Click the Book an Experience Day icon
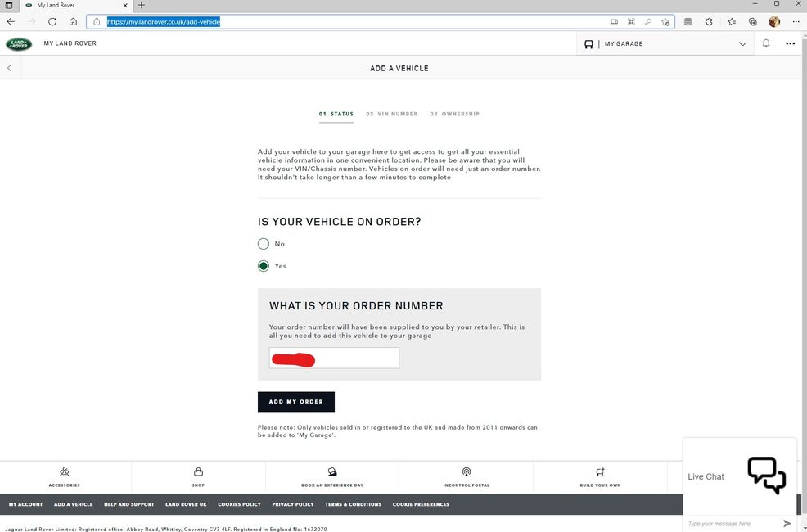807x532 pixels. (332, 471)
